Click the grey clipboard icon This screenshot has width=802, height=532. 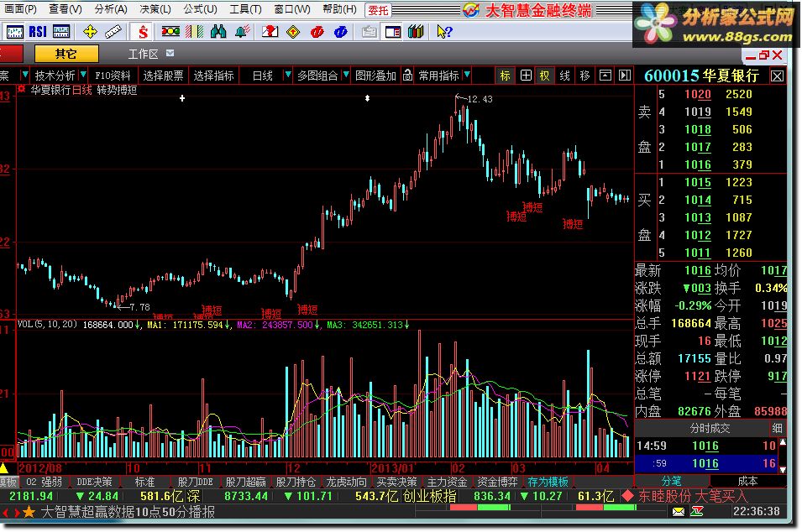369,32
